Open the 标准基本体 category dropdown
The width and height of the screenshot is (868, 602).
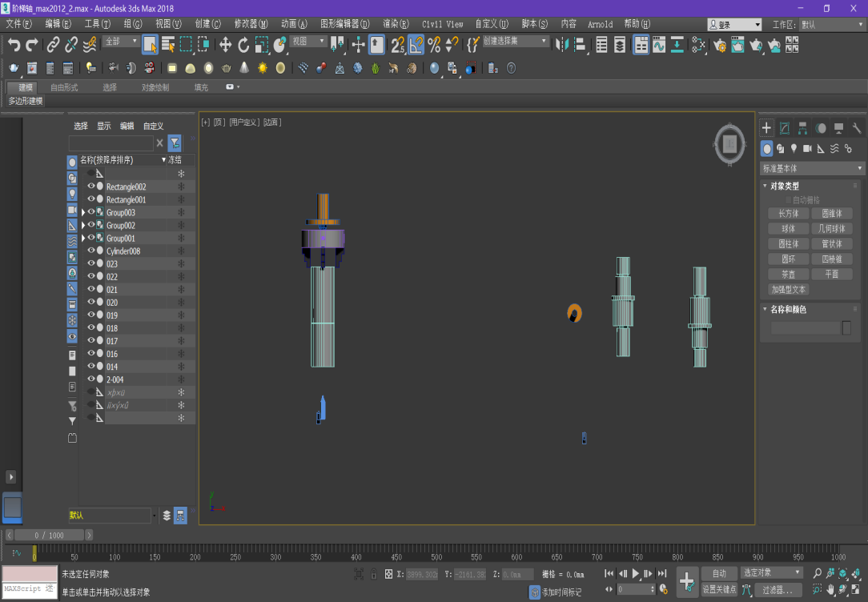click(812, 169)
